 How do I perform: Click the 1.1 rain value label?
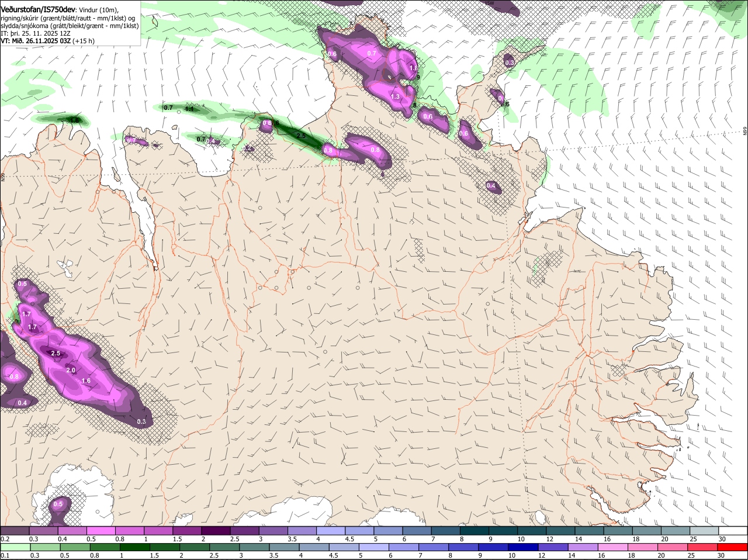(189, 109)
